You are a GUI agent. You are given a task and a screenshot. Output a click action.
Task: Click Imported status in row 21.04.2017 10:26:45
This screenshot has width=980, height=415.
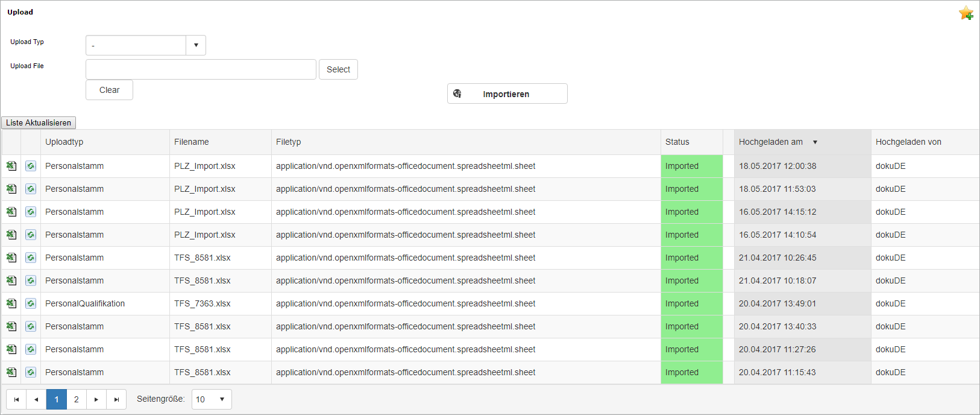click(692, 258)
